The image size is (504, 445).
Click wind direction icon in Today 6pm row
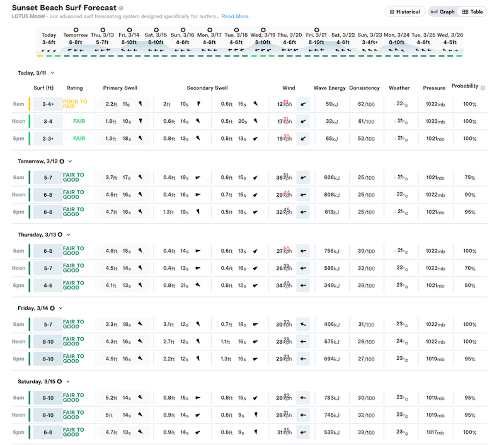pos(303,139)
